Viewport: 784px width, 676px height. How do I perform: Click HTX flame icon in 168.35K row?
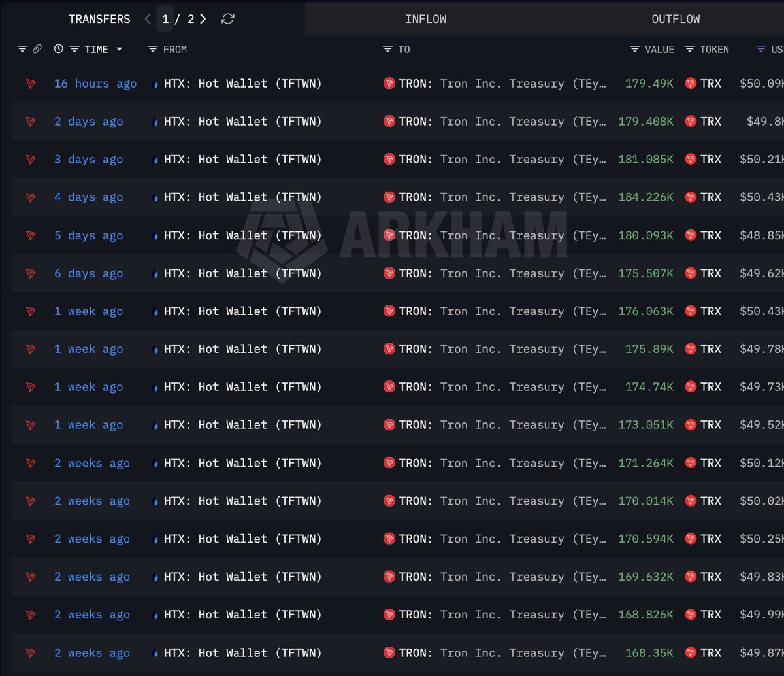point(155,652)
